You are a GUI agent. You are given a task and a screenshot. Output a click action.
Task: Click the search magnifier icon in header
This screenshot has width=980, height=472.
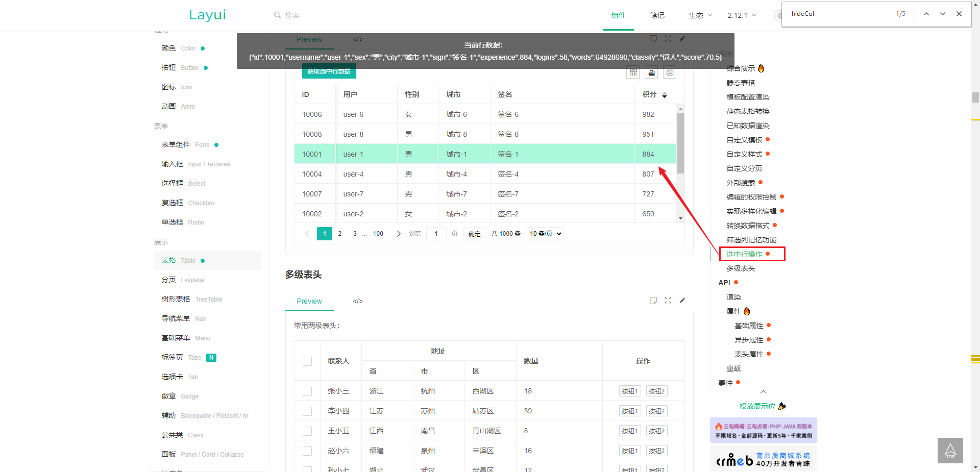[276, 15]
